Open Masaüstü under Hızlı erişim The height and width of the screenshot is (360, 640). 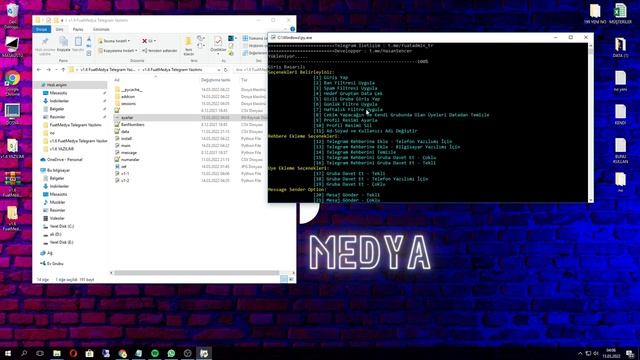coord(58,93)
